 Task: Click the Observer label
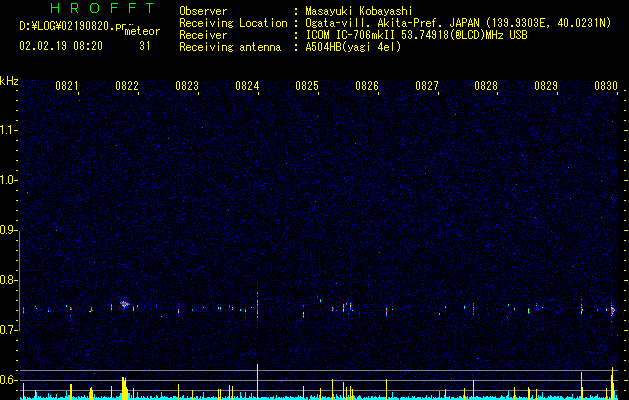(x=203, y=11)
